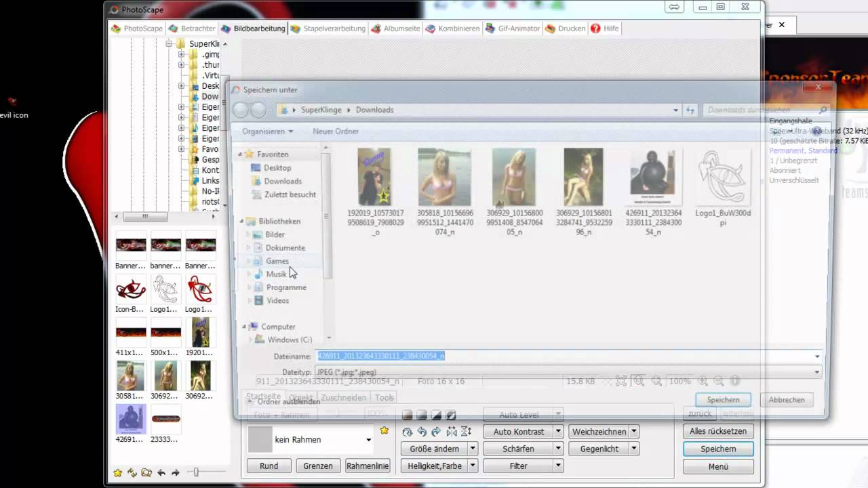868x488 pixels.
Task: Open the Filter dropdown arrow
Action: [x=557, y=466]
